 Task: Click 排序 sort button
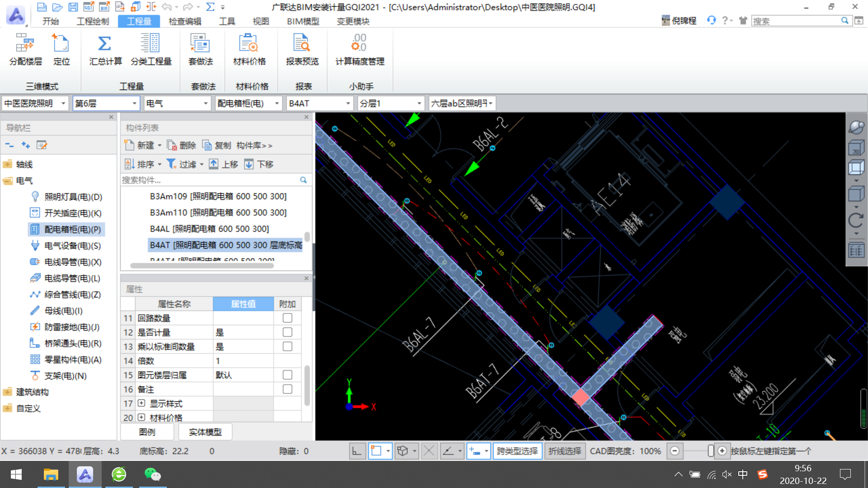(x=143, y=164)
